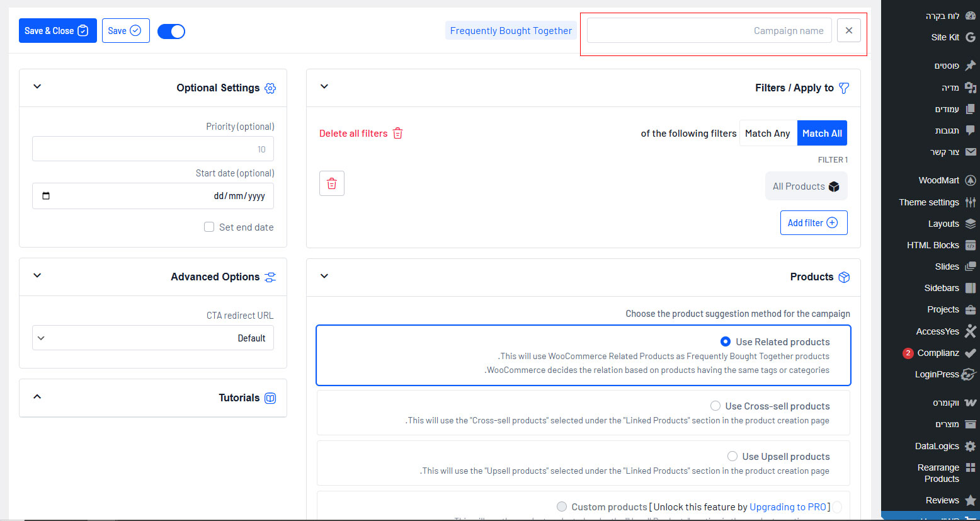The image size is (980, 521).
Task: Select Use Upsell products option
Action: pyautogui.click(x=732, y=456)
